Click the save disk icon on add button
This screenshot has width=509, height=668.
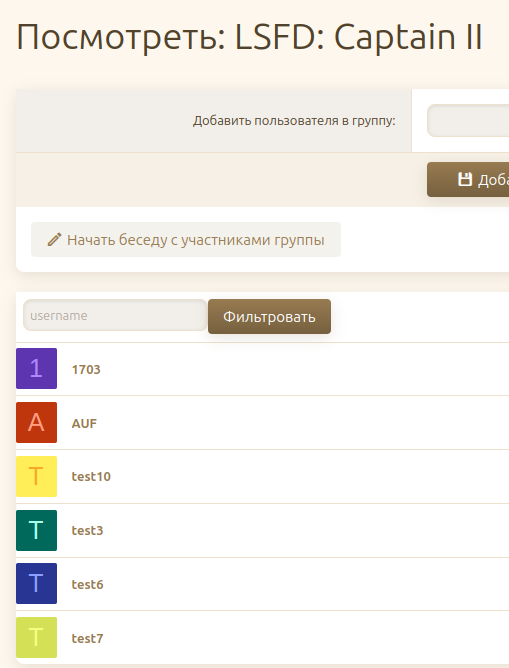(x=465, y=179)
